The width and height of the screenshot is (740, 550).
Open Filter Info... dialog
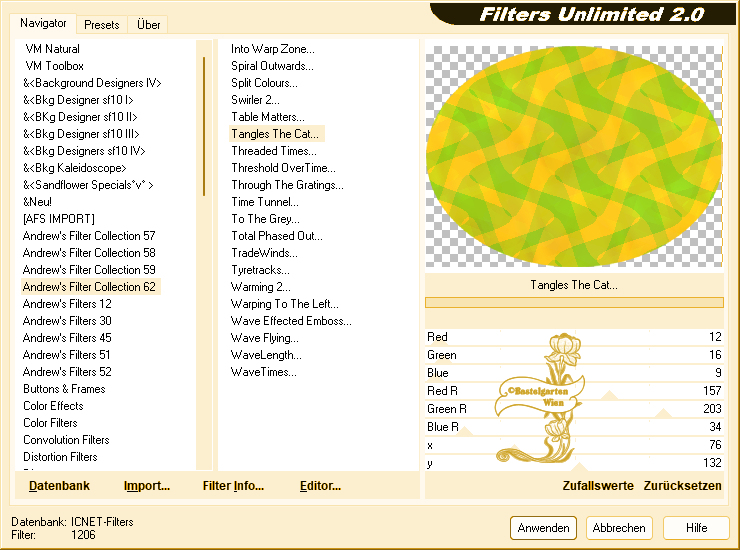pyautogui.click(x=233, y=486)
